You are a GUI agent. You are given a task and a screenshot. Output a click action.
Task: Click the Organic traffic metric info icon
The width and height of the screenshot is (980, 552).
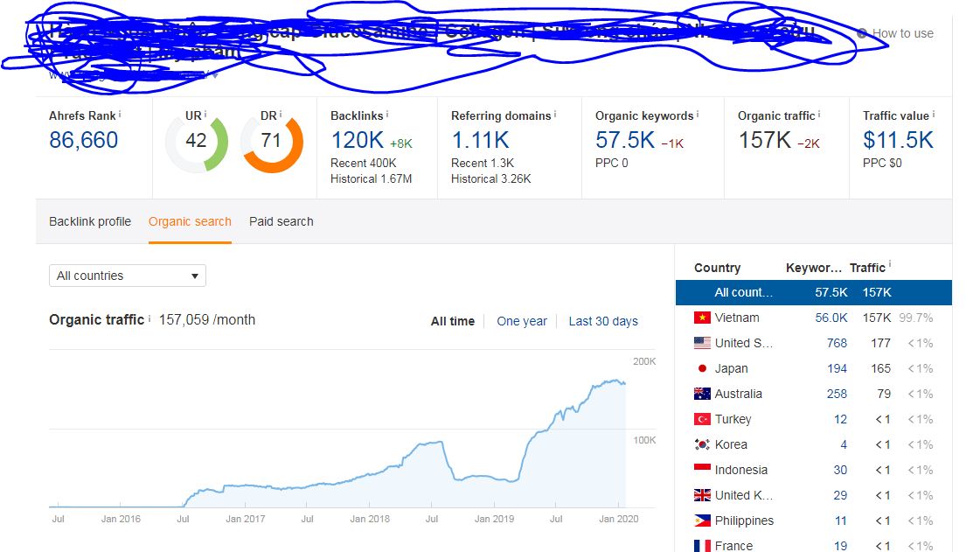[819, 115]
